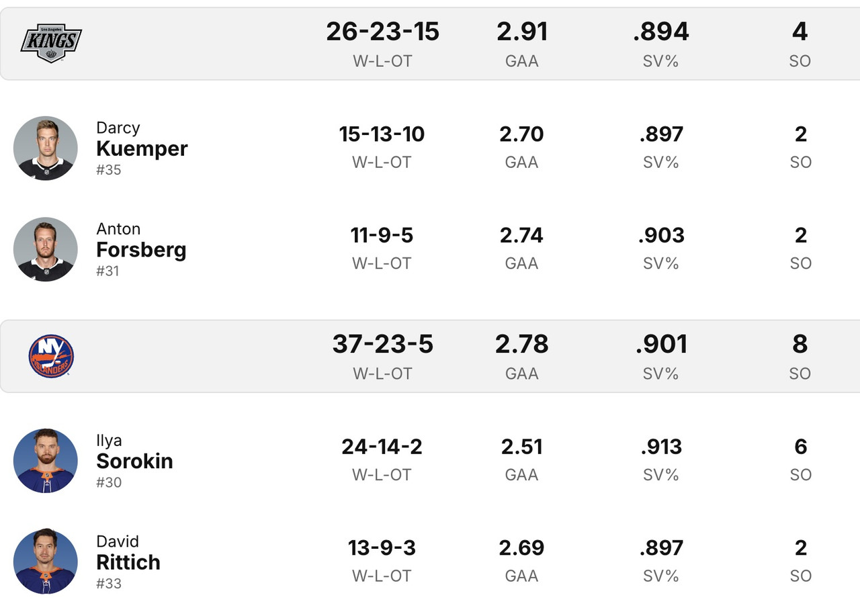The width and height of the screenshot is (860, 616).
Task: Select the Islanders' 8 shutouts stat
Action: coord(800,344)
